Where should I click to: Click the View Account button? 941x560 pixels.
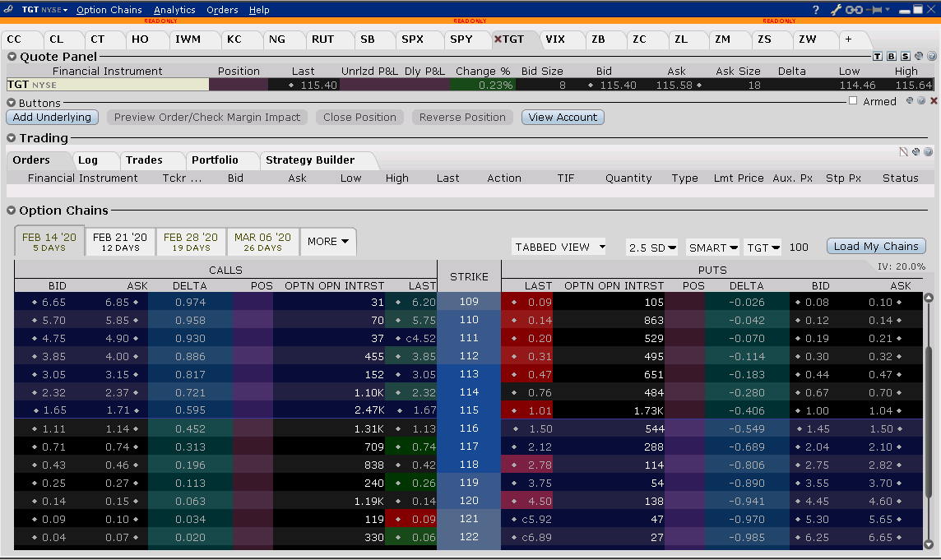click(563, 118)
